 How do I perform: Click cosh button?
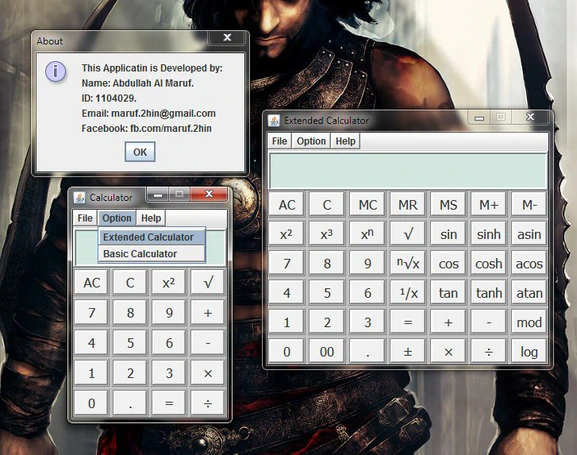coord(489,263)
